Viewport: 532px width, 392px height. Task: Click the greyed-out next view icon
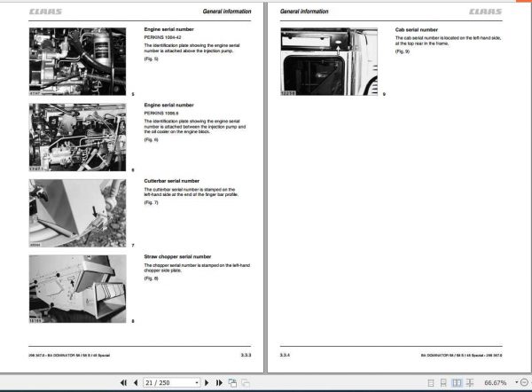(246, 383)
